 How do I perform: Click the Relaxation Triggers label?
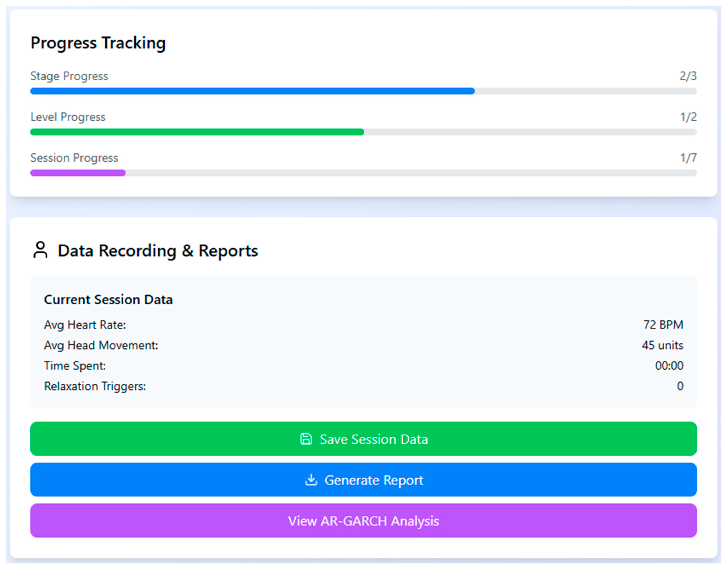[95, 386]
